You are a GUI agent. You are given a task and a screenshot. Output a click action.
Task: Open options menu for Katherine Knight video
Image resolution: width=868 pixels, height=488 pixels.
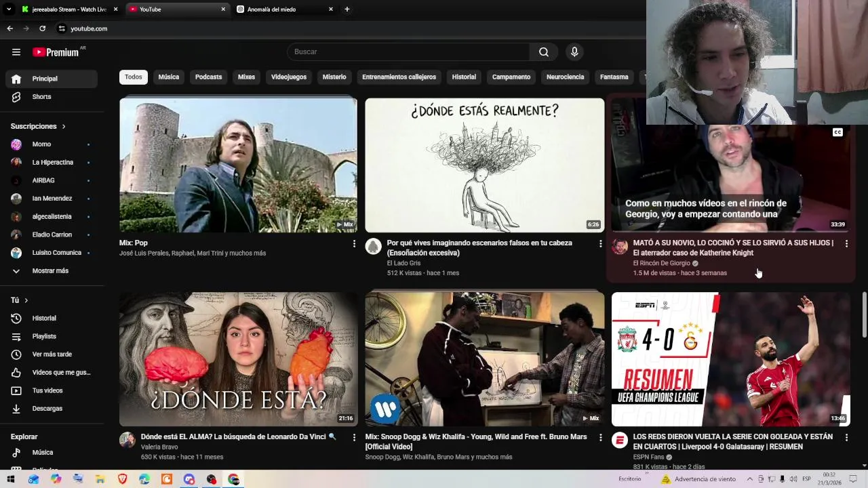click(x=846, y=243)
